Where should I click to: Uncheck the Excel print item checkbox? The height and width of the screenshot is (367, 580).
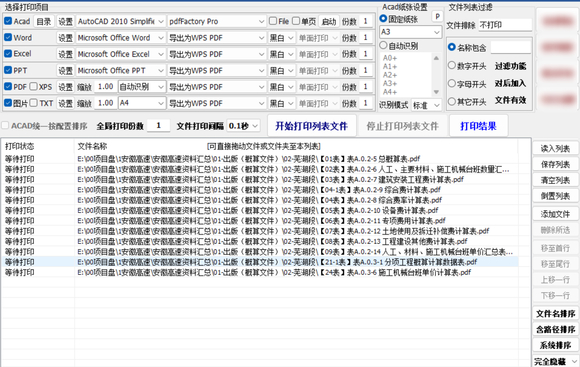pyautogui.click(x=8, y=54)
